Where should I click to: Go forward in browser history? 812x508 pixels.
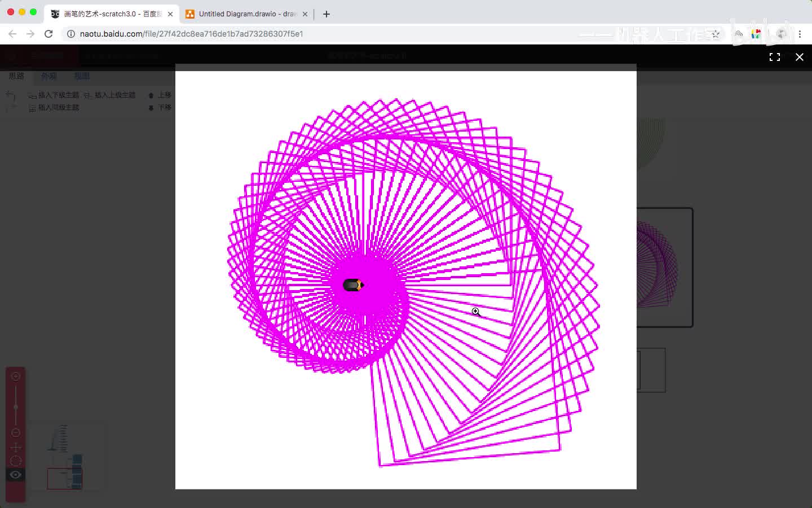(30, 34)
